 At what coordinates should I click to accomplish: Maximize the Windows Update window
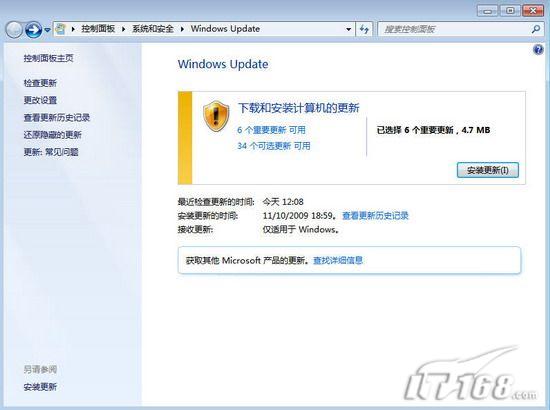click(x=510, y=11)
